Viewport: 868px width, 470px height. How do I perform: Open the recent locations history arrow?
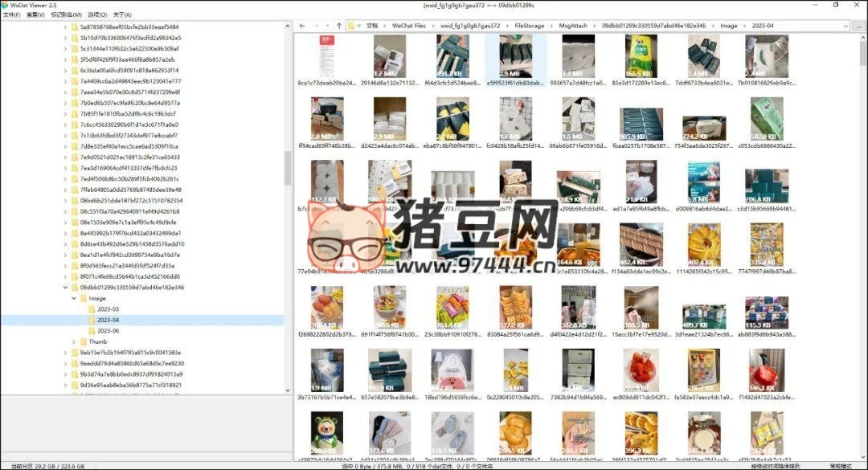click(326, 26)
